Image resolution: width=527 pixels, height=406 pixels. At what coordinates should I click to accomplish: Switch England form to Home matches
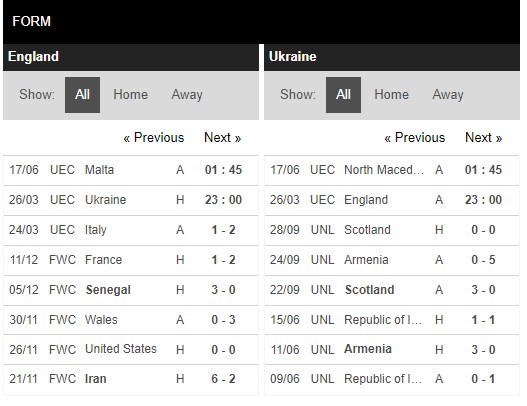(130, 94)
